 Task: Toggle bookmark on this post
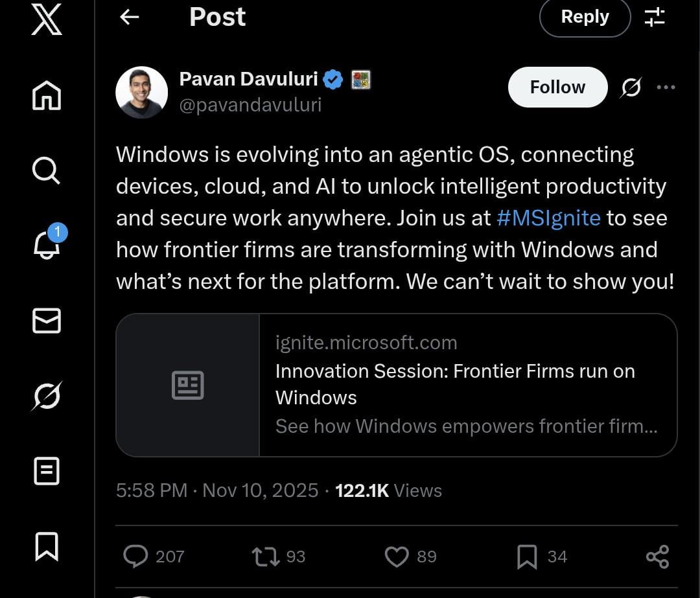(x=526, y=557)
